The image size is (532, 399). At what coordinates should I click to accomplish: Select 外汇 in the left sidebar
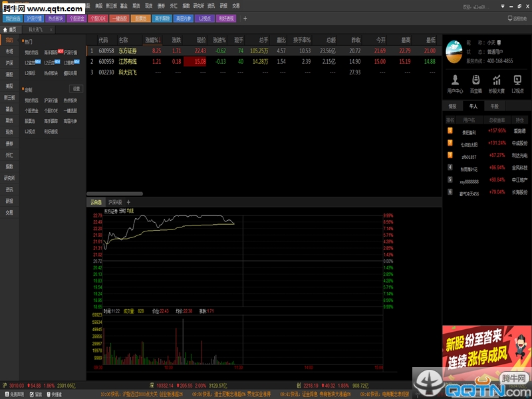[x=9, y=155]
